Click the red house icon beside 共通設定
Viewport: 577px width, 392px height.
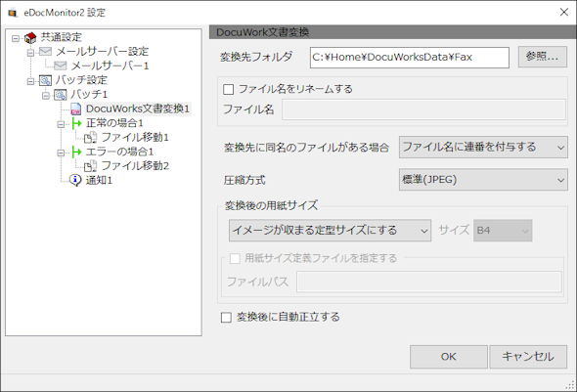pos(30,37)
